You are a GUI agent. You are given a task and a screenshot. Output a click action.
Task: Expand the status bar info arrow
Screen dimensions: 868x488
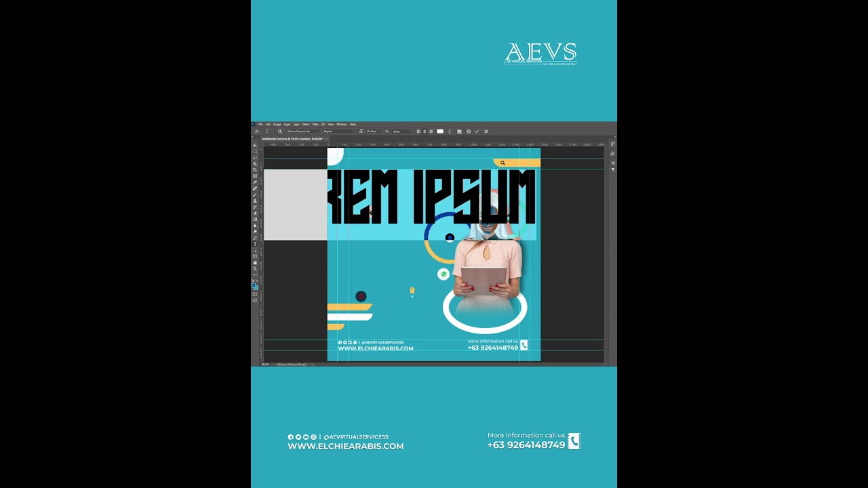313,365
